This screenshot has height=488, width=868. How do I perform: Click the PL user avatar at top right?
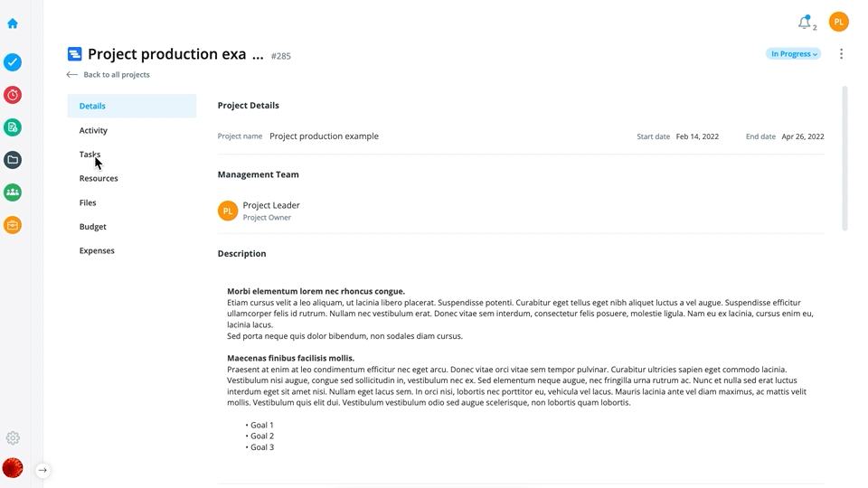(x=839, y=22)
